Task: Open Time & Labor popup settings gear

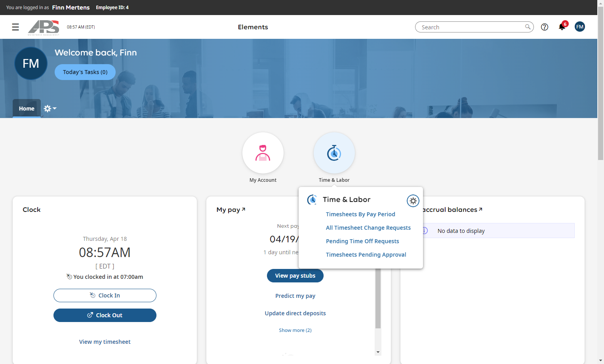Action: coord(413,201)
